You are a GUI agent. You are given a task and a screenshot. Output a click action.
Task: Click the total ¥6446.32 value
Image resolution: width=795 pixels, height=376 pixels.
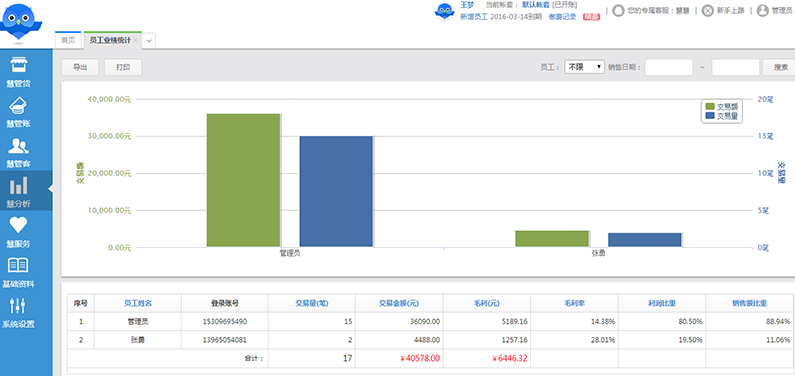(x=510, y=359)
